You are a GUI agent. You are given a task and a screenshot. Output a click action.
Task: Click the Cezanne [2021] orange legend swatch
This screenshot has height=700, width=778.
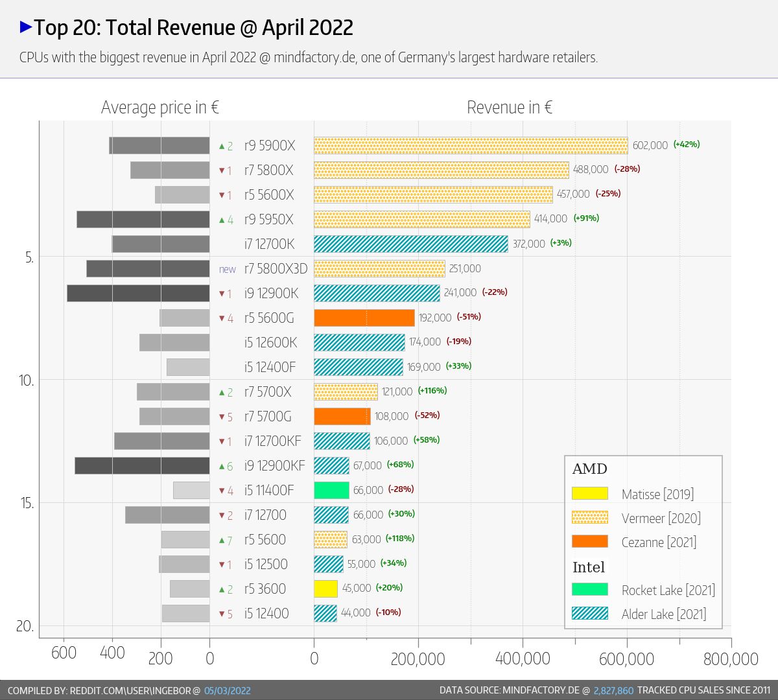pyautogui.click(x=590, y=541)
